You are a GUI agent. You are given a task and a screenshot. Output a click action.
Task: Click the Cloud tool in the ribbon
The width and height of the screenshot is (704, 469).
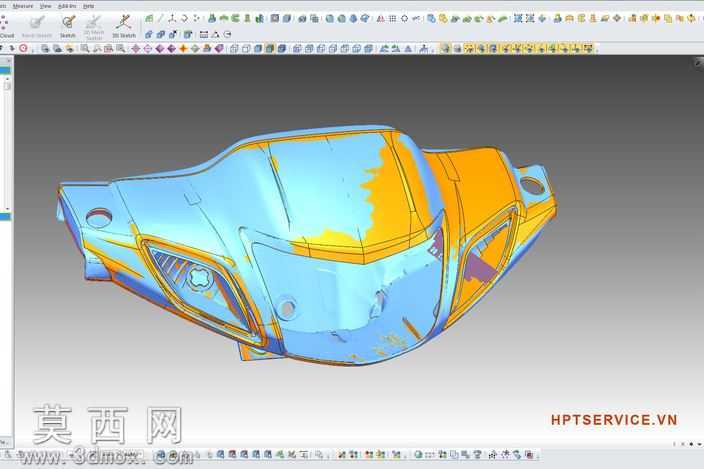coord(6,26)
